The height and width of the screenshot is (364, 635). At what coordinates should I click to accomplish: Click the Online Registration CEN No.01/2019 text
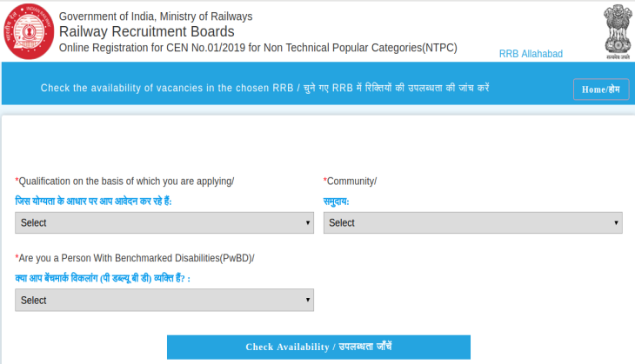pos(258,48)
